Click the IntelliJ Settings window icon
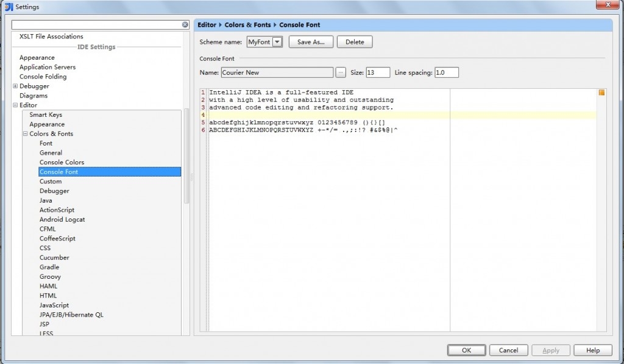The height and width of the screenshot is (364, 624). (9, 7)
